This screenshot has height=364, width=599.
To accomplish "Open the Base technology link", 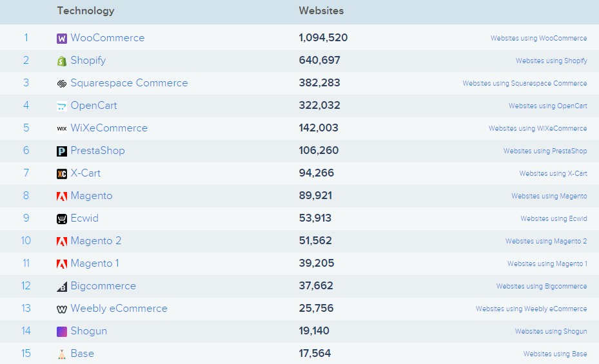I will pos(82,353).
